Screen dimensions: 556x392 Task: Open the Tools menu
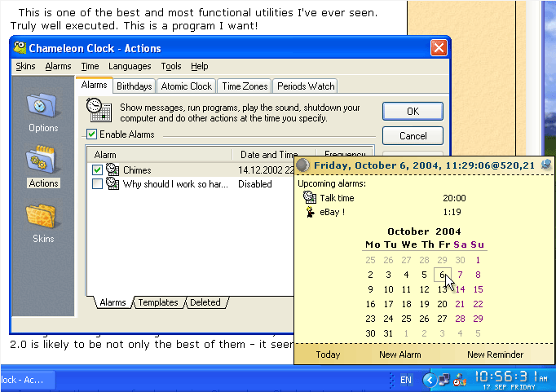point(171,66)
